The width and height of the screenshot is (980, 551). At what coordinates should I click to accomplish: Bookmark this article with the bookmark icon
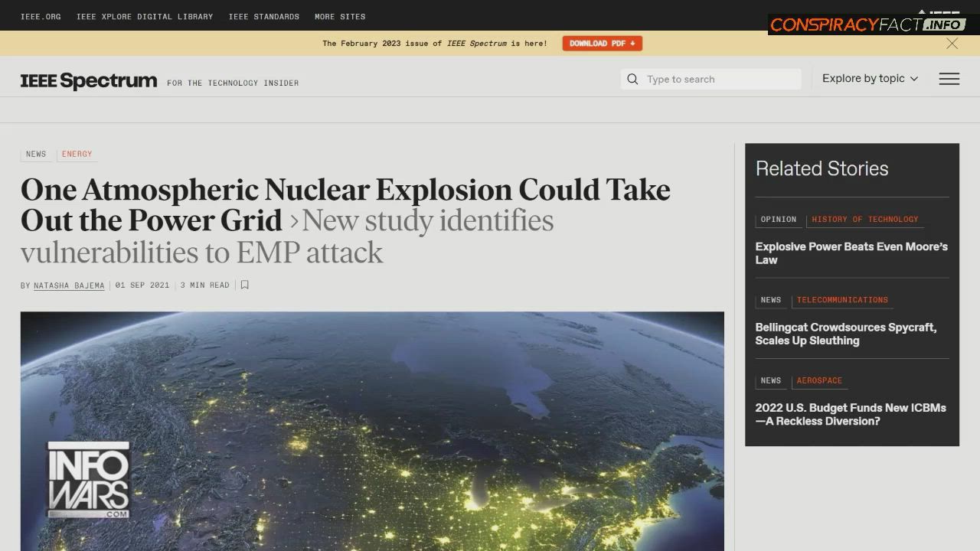tap(245, 285)
